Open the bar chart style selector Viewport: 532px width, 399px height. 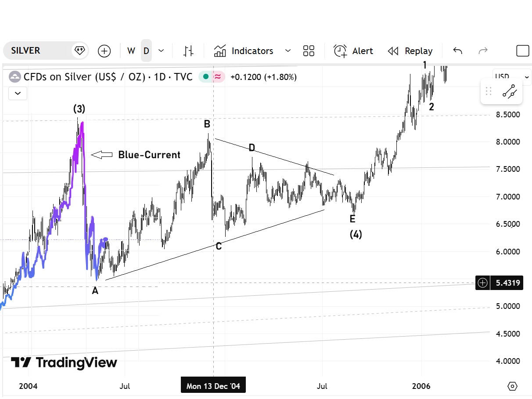(188, 51)
